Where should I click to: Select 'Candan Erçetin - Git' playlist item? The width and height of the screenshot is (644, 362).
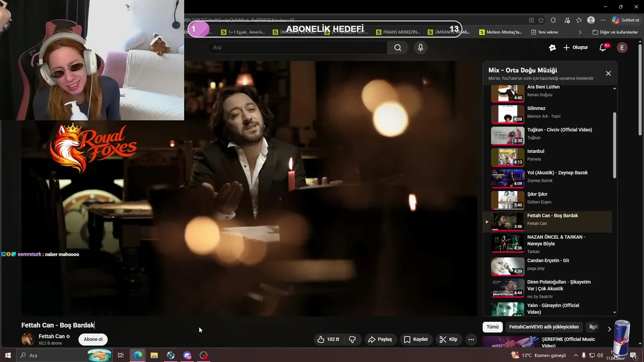pos(547,266)
